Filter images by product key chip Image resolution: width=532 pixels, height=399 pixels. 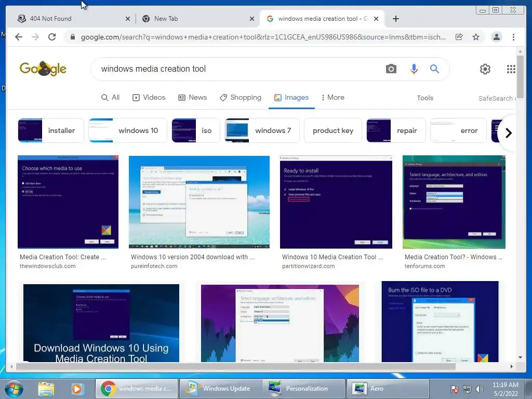tap(333, 130)
